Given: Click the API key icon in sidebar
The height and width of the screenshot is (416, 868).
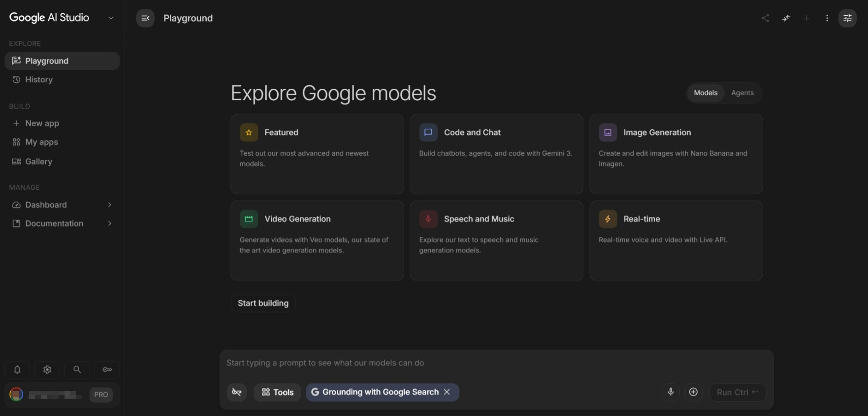Looking at the screenshot, I should point(107,370).
